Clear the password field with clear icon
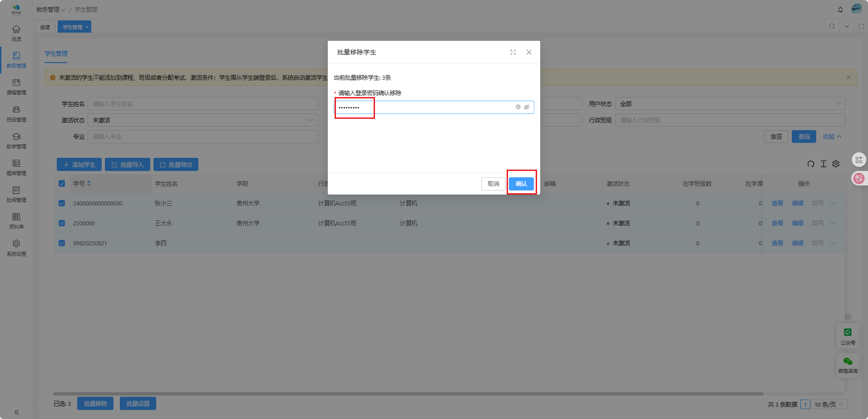The width and height of the screenshot is (868, 419). [x=518, y=107]
